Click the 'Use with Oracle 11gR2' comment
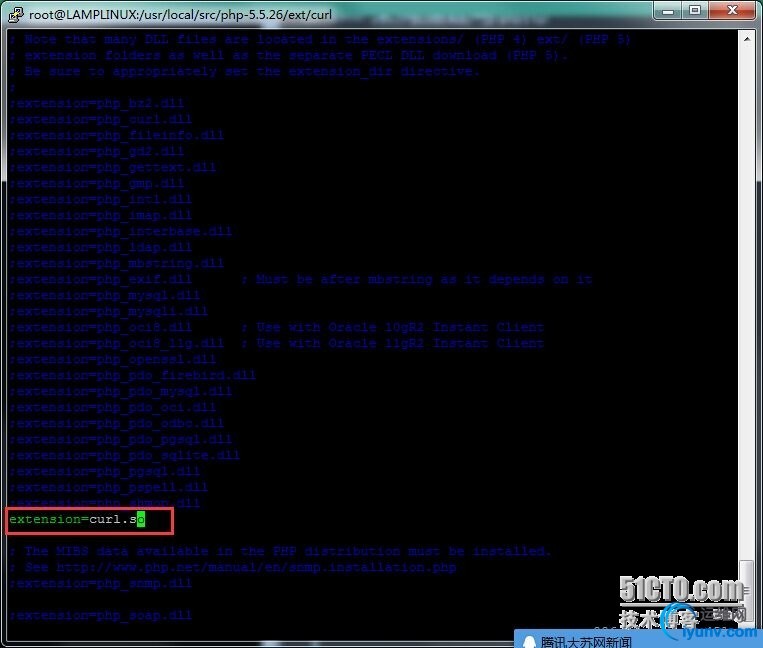 tap(393, 343)
